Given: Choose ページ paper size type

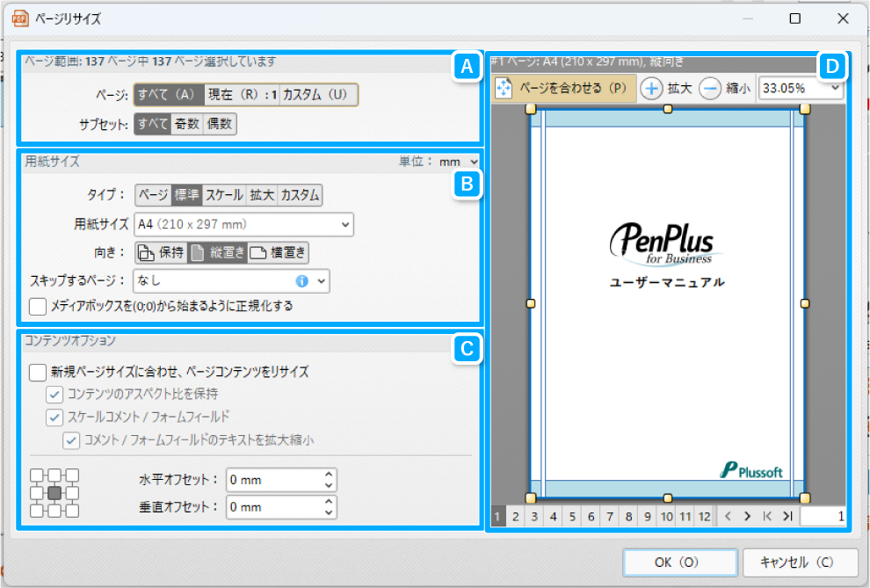Looking at the screenshot, I should 153,195.
